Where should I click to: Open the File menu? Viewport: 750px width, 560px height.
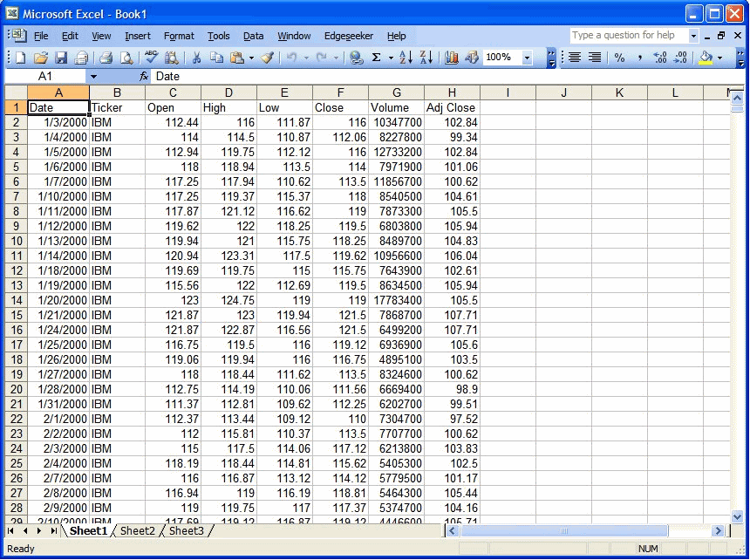[41, 36]
